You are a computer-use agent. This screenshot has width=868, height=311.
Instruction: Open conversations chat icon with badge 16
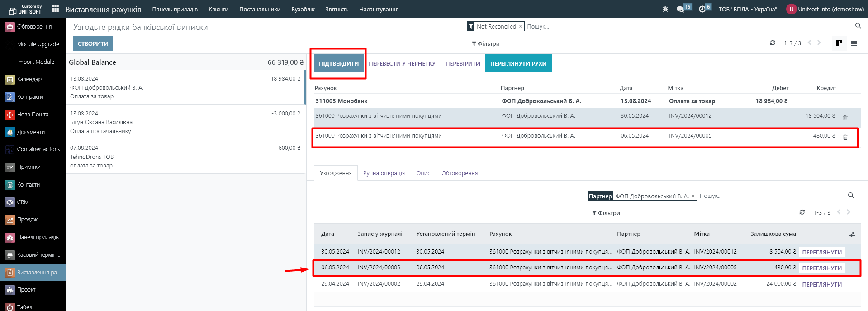pyautogui.click(x=680, y=9)
